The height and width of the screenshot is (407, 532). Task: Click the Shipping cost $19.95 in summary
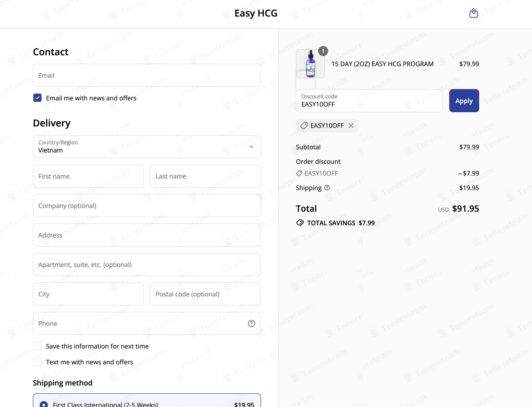[469, 188]
